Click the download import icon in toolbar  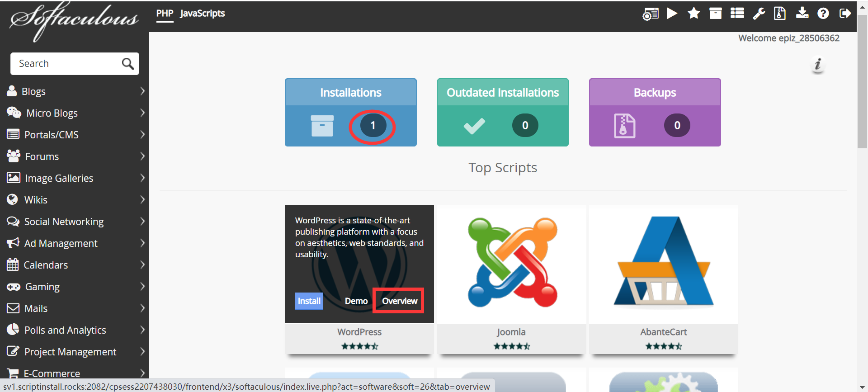pos(802,13)
